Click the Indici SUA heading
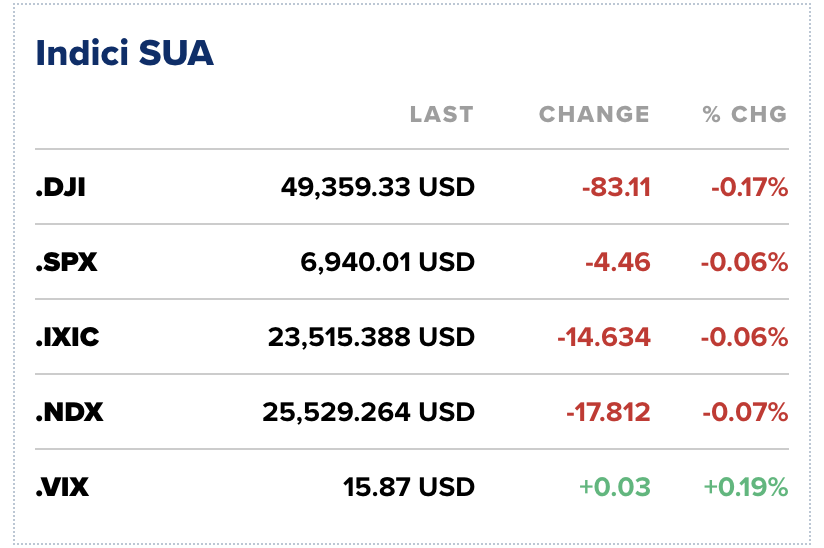 [124, 53]
